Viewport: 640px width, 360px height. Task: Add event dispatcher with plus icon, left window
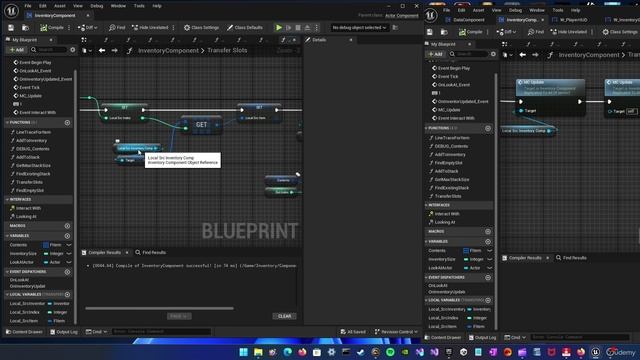67,272
